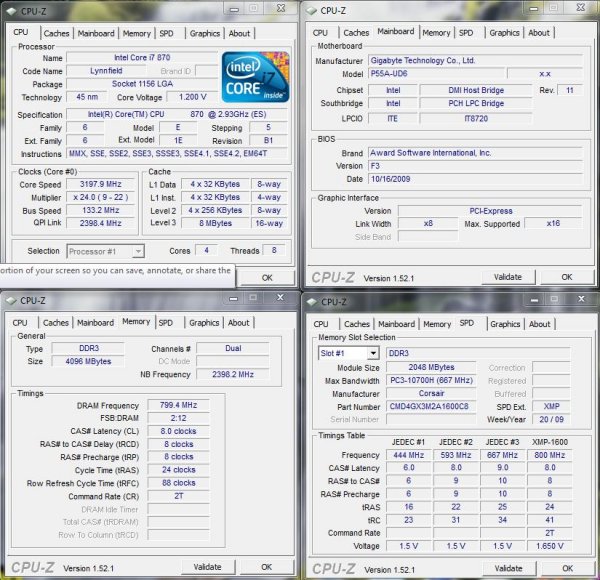Click the XMP-1600 voltage 1.650 V cell
600x580 pixels.
coord(549,546)
